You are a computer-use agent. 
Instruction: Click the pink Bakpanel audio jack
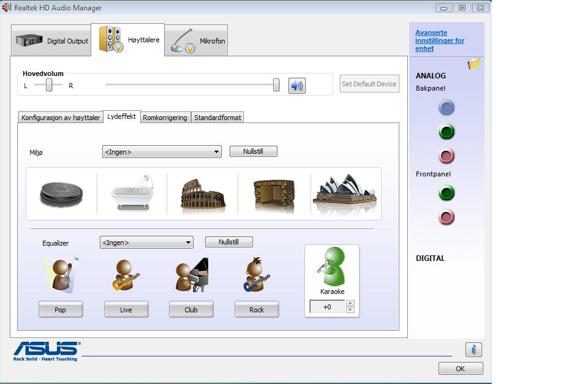coord(447,156)
